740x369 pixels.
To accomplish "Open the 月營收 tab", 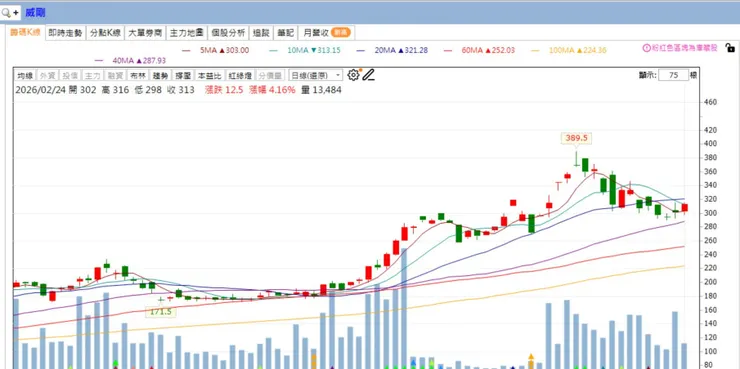I will click(327, 33).
